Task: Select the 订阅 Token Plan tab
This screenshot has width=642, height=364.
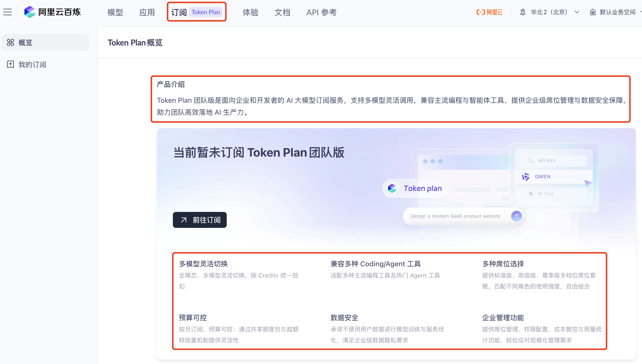Action: tap(197, 12)
